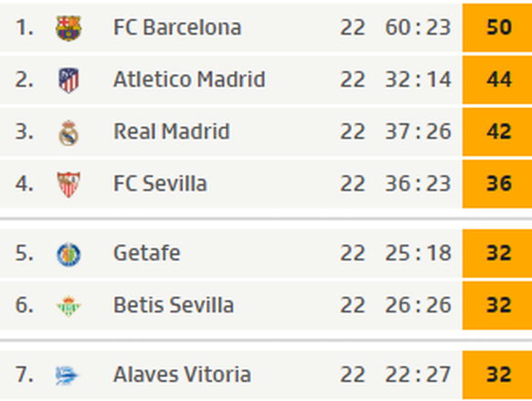
Task: Click the FC Barcelona club crest
Action: click(x=69, y=28)
